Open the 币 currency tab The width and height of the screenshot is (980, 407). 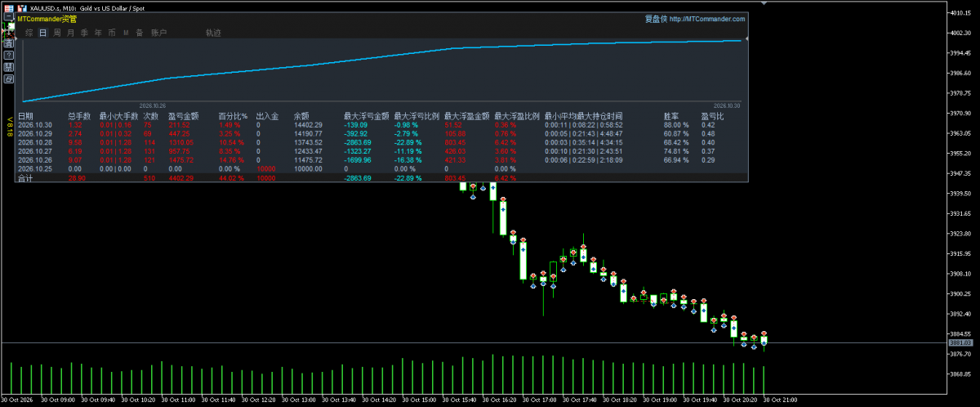click(112, 33)
